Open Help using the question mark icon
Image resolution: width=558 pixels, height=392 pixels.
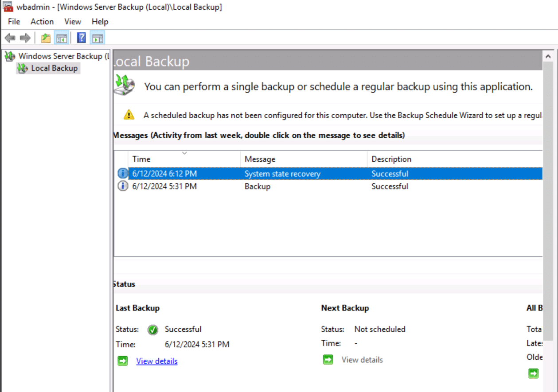click(82, 38)
